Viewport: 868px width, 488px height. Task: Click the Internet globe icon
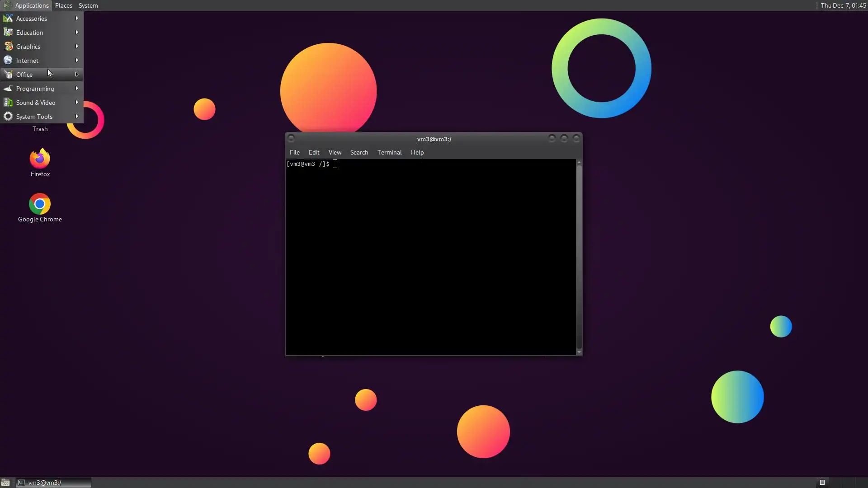(x=8, y=61)
